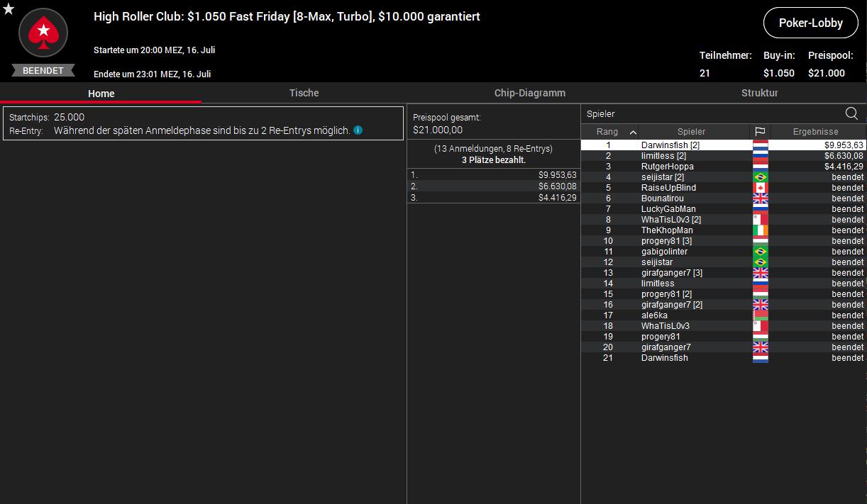Click the search magnifier in Spieler panel
867x504 pixels.
point(851,113)
